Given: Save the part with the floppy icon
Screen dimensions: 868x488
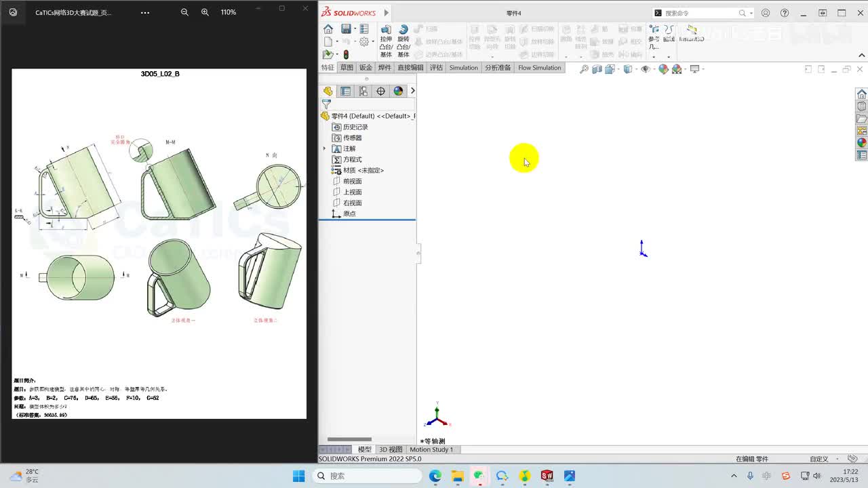Looking at the screenshot, I should [346, 29].
